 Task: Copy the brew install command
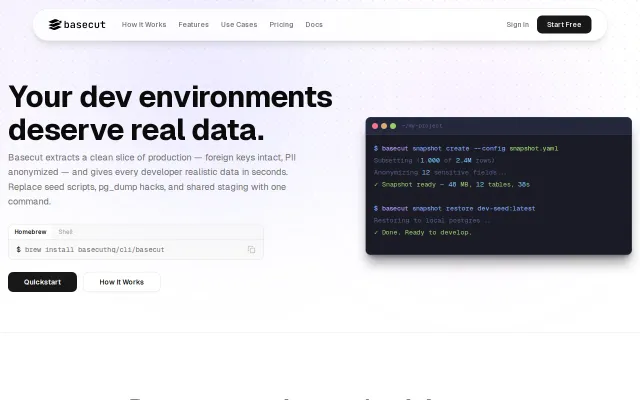[x=251, y=249]
